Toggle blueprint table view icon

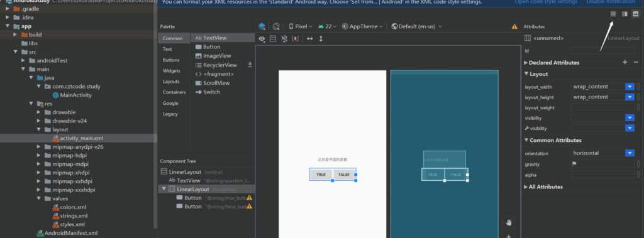coord(273,38)
